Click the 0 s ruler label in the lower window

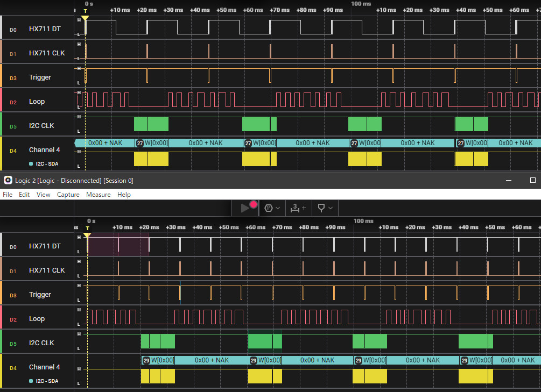[x=92, y=221]
